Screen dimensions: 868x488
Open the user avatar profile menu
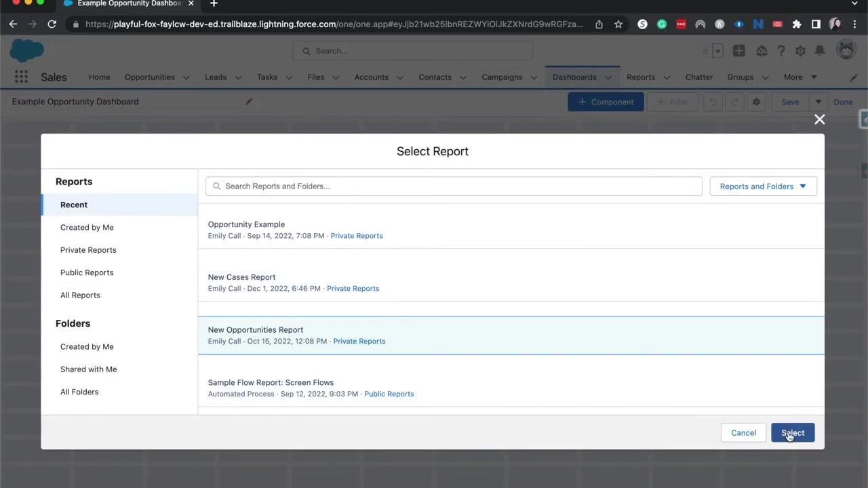coord(846,50)
